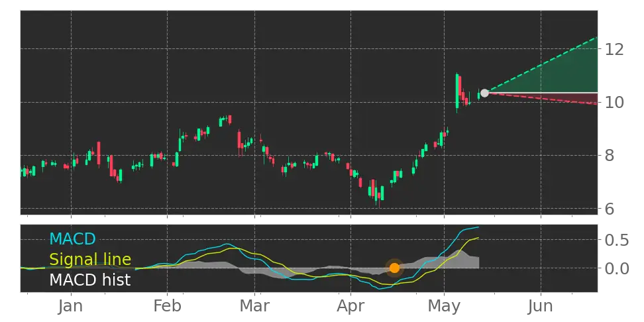Image resolution: width=644 pixels, height=322 pixels.
Task: Click the Jun axis label
Action: tap(540, 306)
